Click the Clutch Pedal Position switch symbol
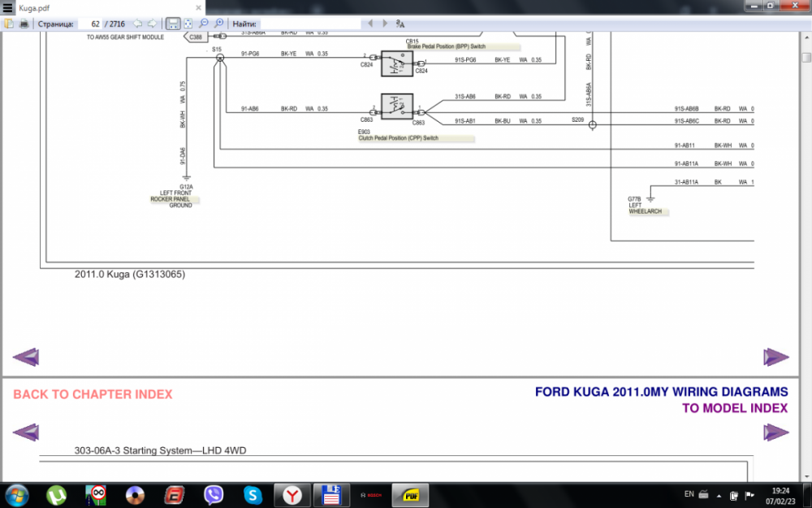812x508 pixels. pyautogui.click(x=397, y=106)
